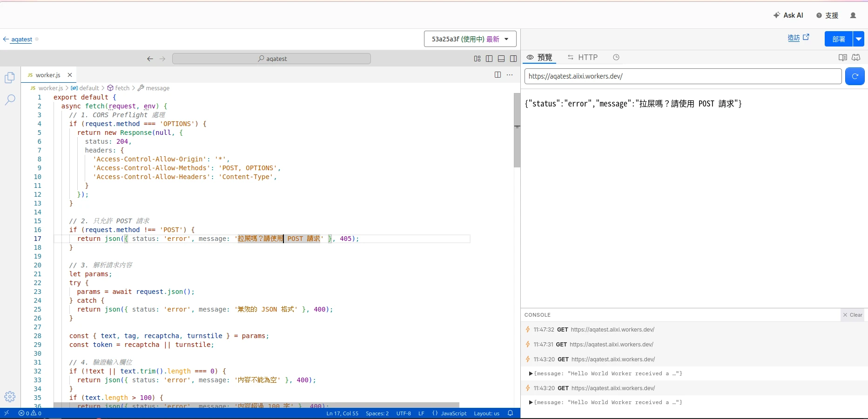Open the fetch breadcrumb dropdown
Image resolution: width=868 pixels, height=419 pixels.
pyautogui.click(x=119, y=88)
